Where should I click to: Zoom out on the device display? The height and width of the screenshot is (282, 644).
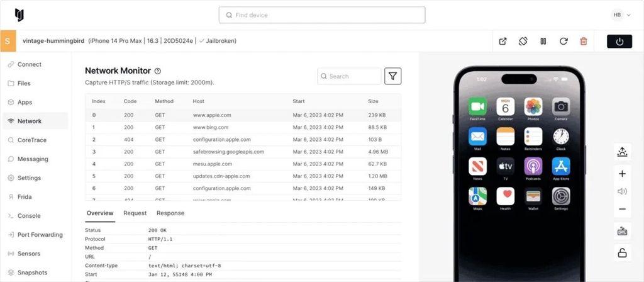pos(622,209)
